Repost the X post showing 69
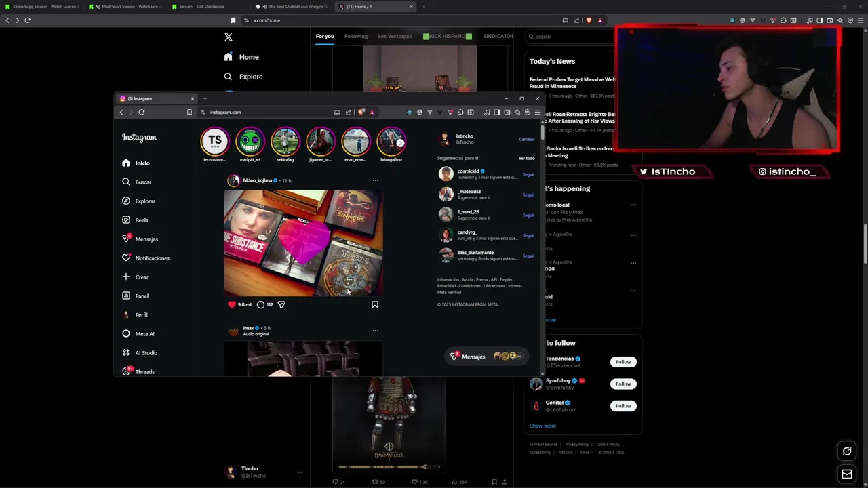The width and height of the screenshot is (868, 488). [x=378, y=482]
